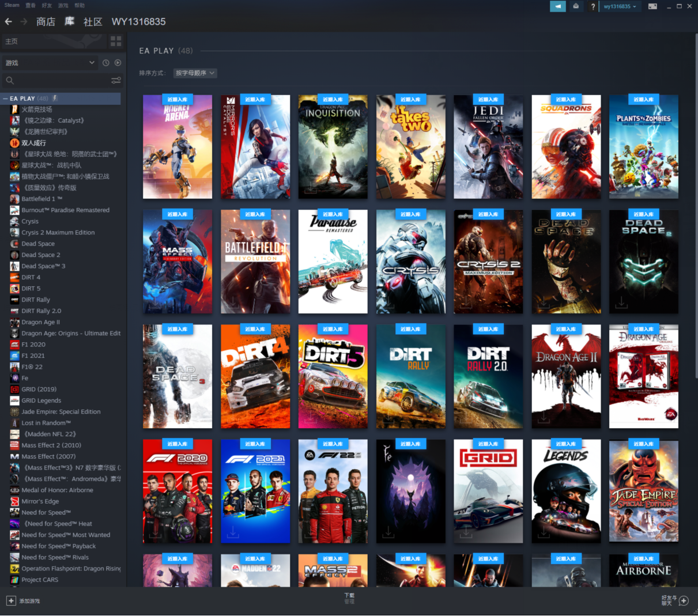The image size is (698, 616).
Task: Open DiRT Rally 2.0 cover thumbnail
Action: (x=488, y=376)
